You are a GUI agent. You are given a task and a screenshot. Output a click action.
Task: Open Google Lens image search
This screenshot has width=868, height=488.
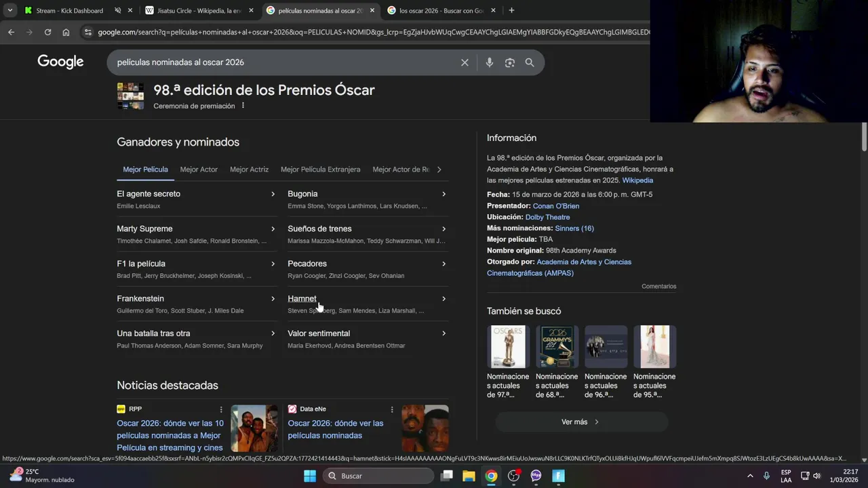tap(510, 62)
